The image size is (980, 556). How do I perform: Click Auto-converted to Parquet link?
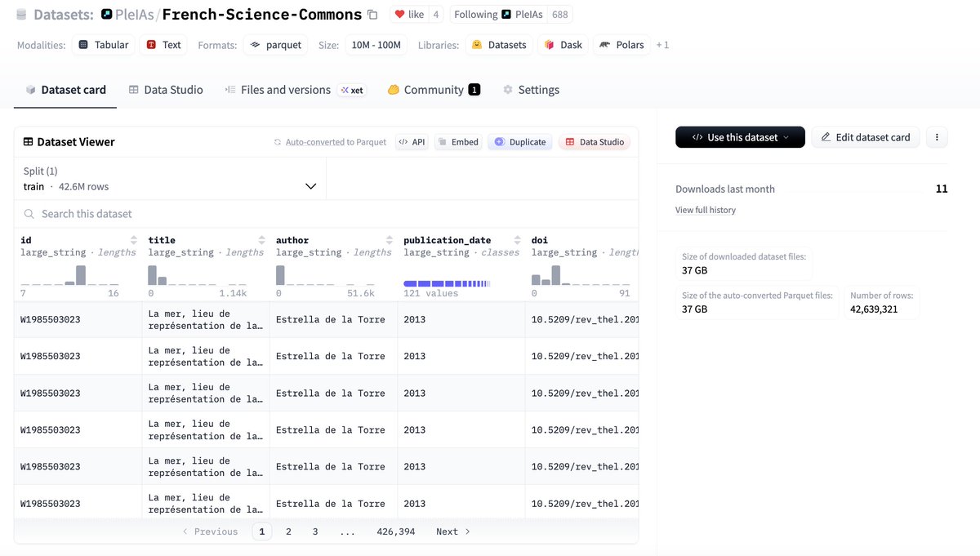click(330, 142)
